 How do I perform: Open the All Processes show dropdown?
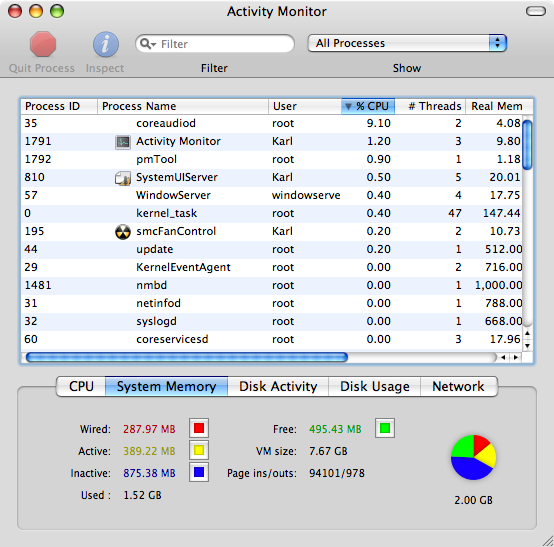click(407, 43)
